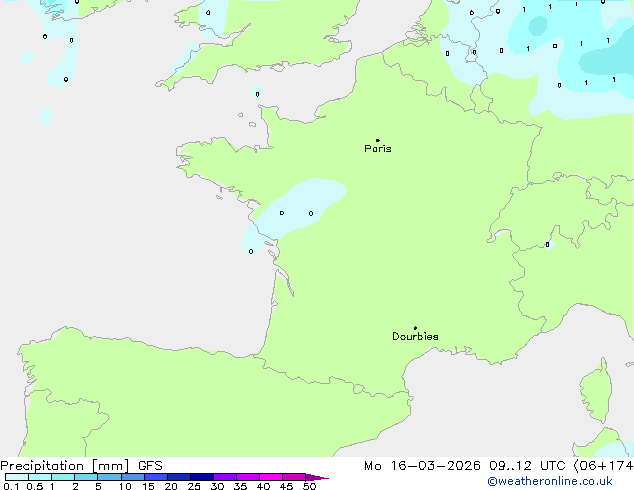This screenshot has width=634, height=490.
Task: Click the Dourbies city marker dot
Action: [415, 328]
